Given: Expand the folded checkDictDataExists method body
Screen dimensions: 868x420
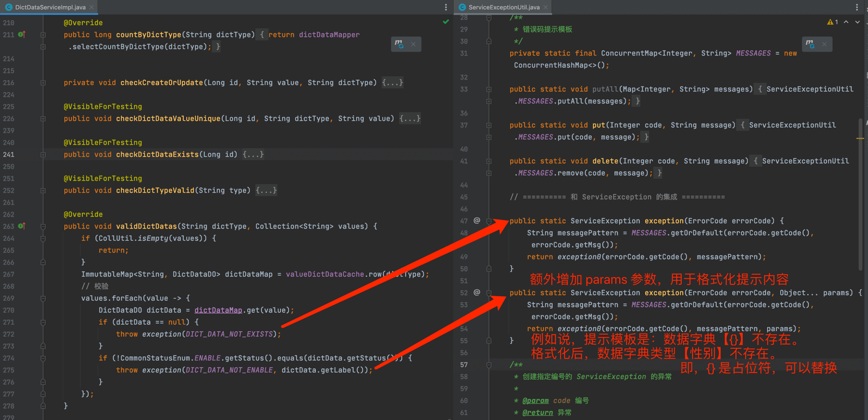Looking at the screenshot, I should tap(253, 155).
